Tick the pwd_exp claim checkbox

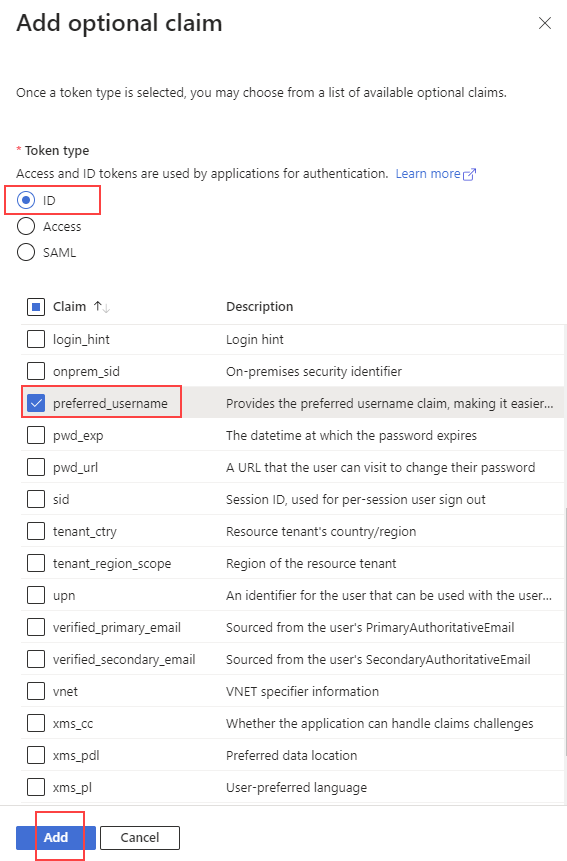coord(36,435)
